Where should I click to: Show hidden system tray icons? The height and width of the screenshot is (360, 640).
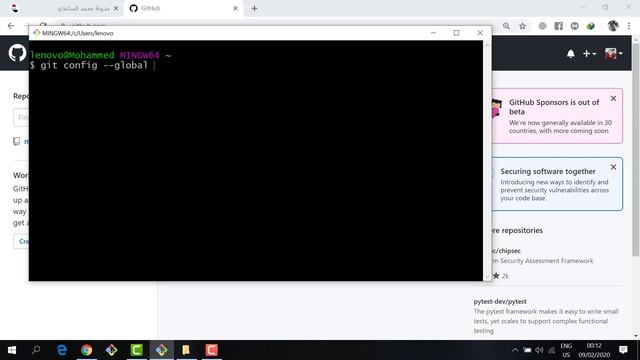515,350
